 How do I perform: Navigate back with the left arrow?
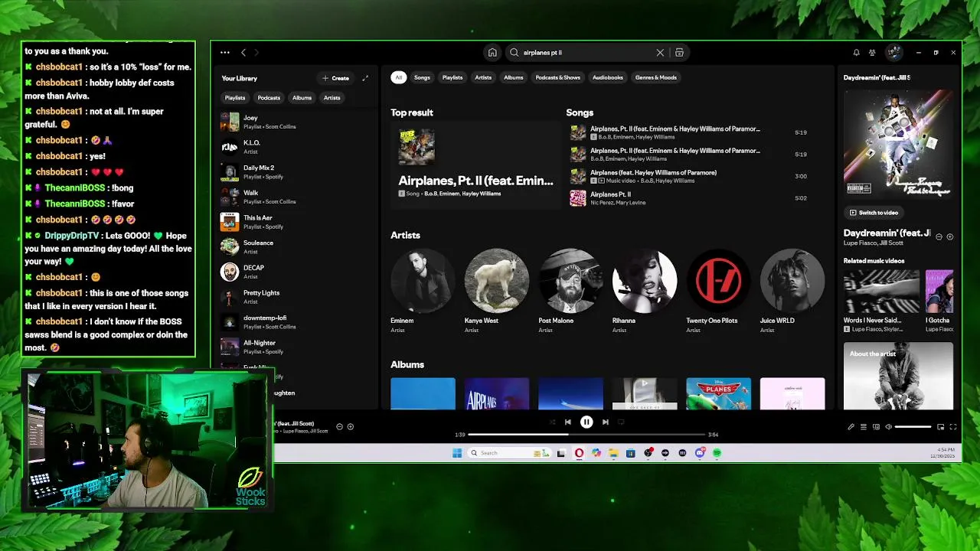coord(243,53)
